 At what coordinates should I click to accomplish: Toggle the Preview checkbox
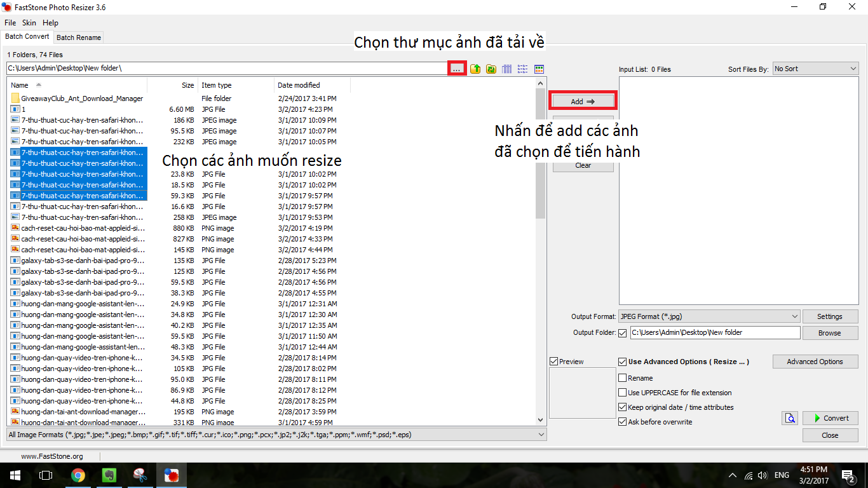[554, 362]
